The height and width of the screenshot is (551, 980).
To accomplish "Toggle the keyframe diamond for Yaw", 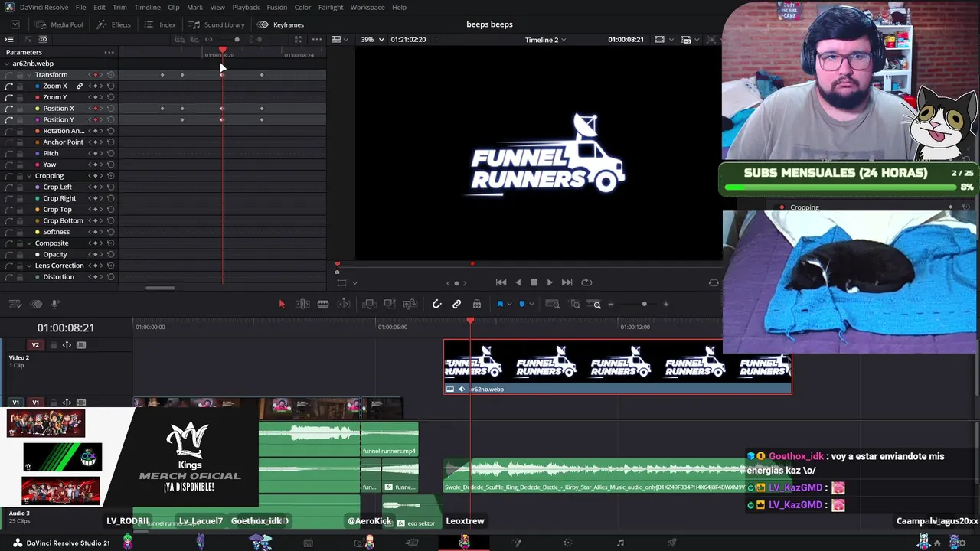I will (x=95, y=165).
